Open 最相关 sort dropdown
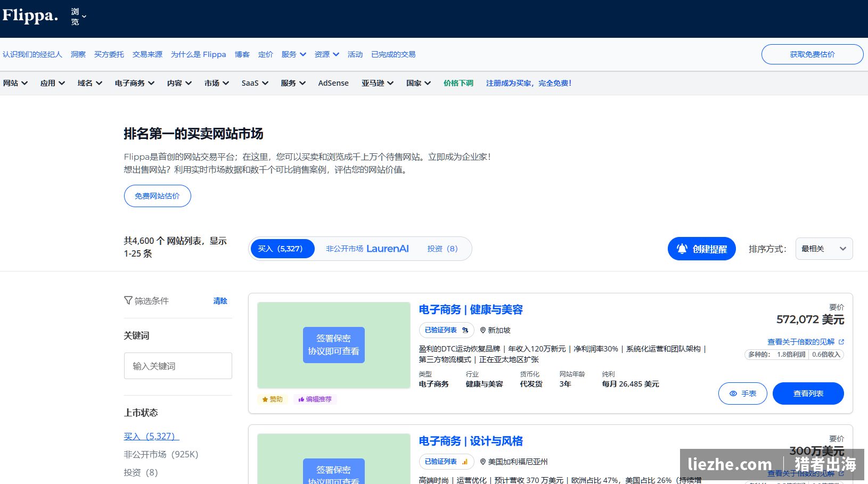The height and width of the screenshot is (484, 868). [824, 249]
